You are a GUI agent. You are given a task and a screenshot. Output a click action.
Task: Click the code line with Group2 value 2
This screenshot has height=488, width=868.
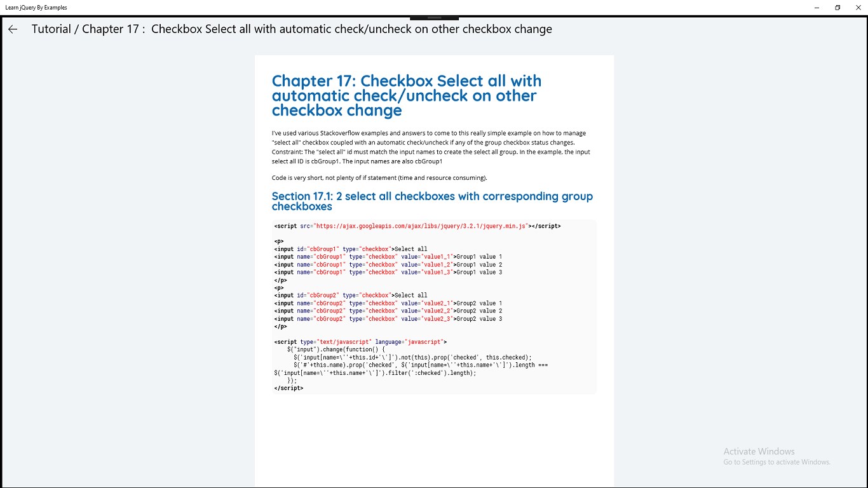[x=388, y=311]
